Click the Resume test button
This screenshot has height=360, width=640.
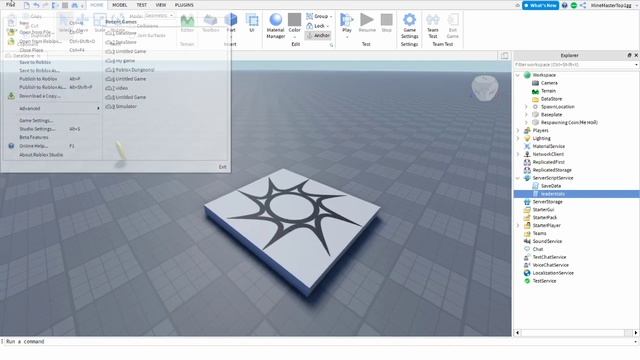point(367,23)
